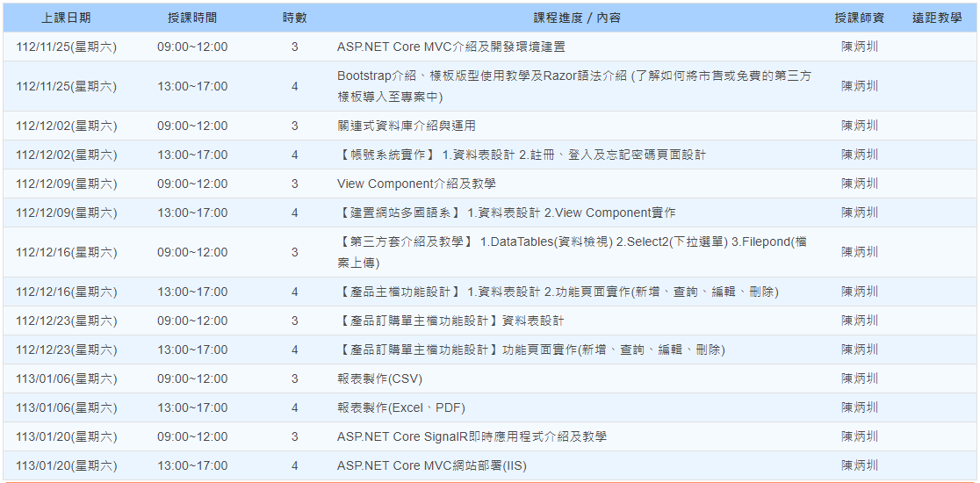This screenshot has width=980, height=483.
Task: Click the 時數 column header
Action: point(294,18)
